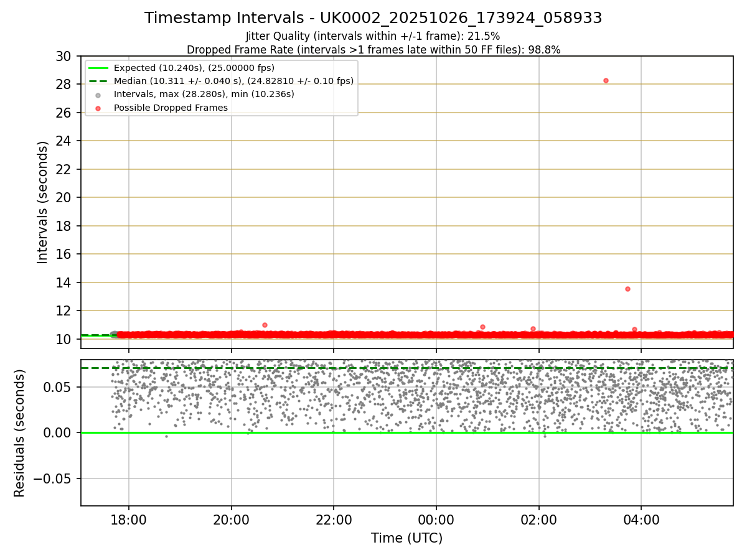
Task: Click the green light sample line in the legend
Action: [98, 68]
